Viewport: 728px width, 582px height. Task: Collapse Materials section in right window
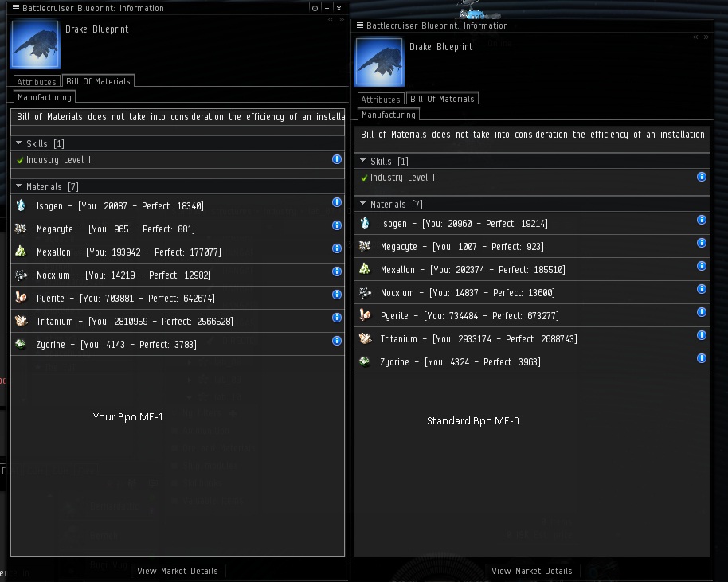pos(362,204)
